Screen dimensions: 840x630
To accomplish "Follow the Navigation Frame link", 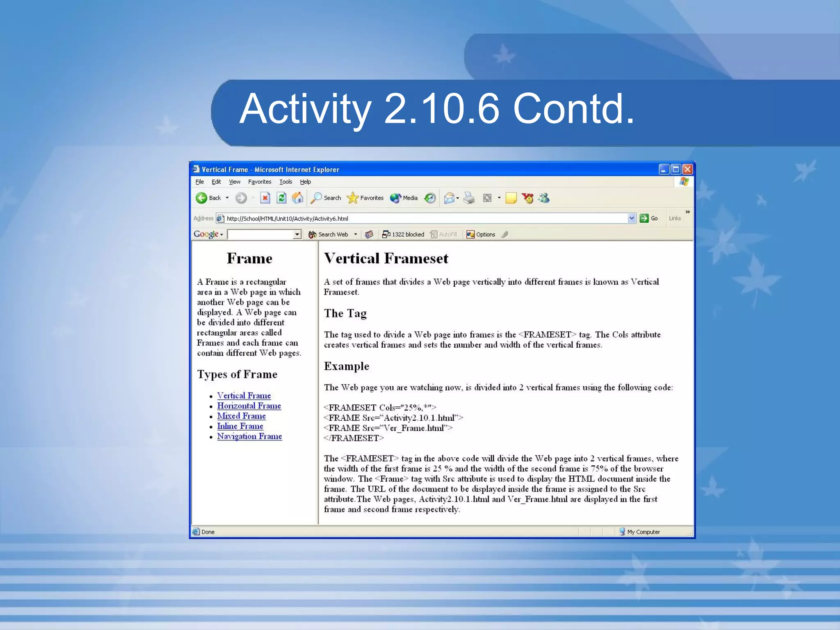I will pyautogui.click(x=250, y=436).
